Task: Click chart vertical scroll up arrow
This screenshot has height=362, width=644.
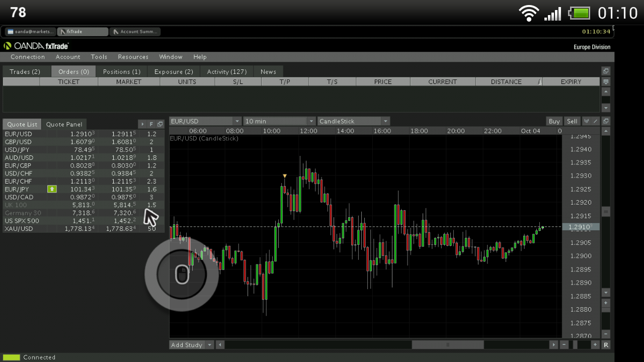Action: click(606, 131)
